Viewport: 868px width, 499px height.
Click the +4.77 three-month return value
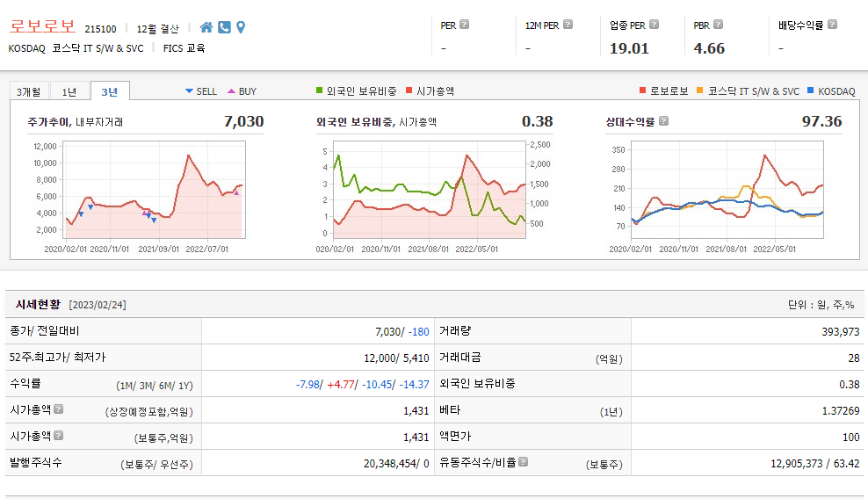coord(341,385)
